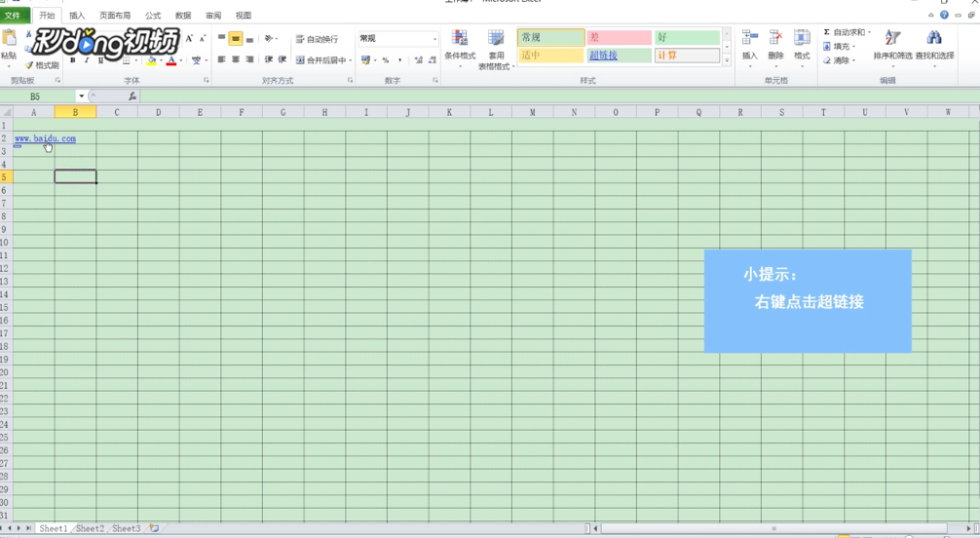Toggle italic formatting
This screenshot has width=980, height=538.
pos(87,60)
